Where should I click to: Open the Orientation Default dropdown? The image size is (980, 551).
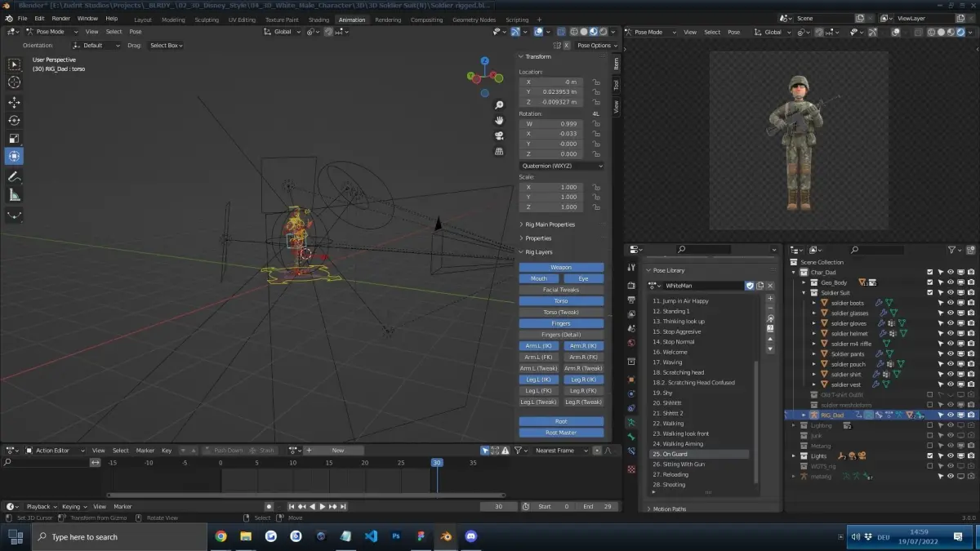tap(96, 46)
